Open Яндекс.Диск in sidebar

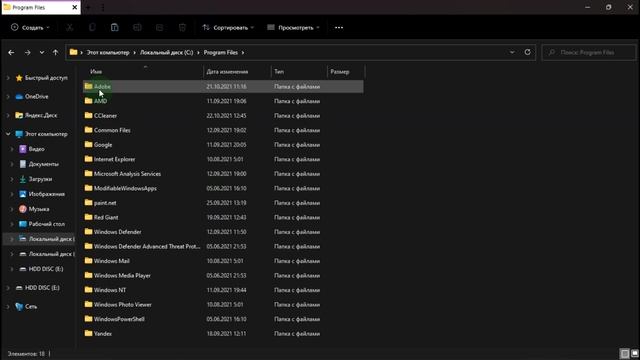click(x=36, y=115)
